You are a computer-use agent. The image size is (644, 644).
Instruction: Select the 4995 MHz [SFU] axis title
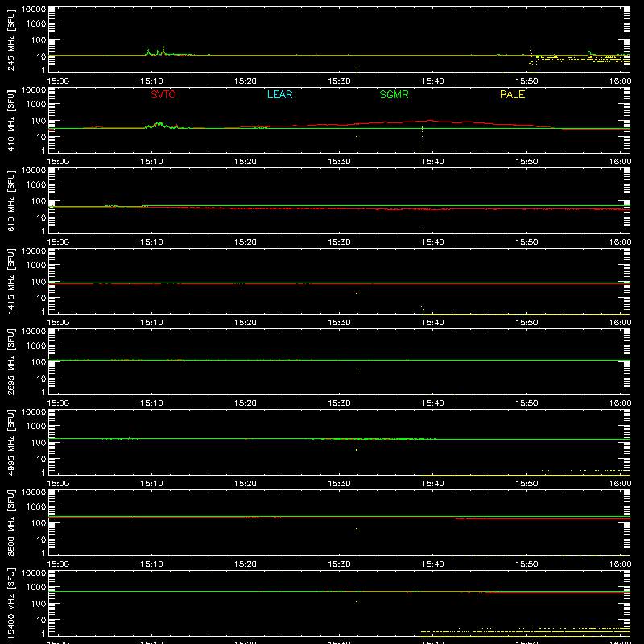10,442
